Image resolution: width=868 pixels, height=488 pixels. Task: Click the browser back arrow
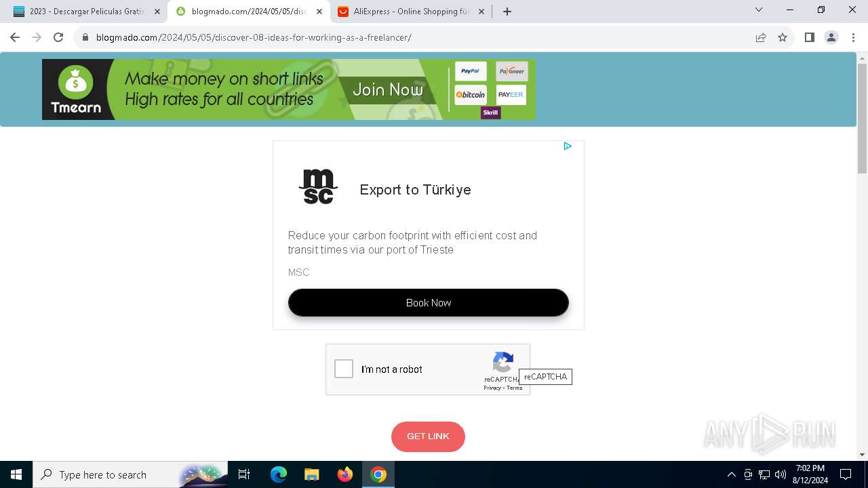[x=15, y=37]
